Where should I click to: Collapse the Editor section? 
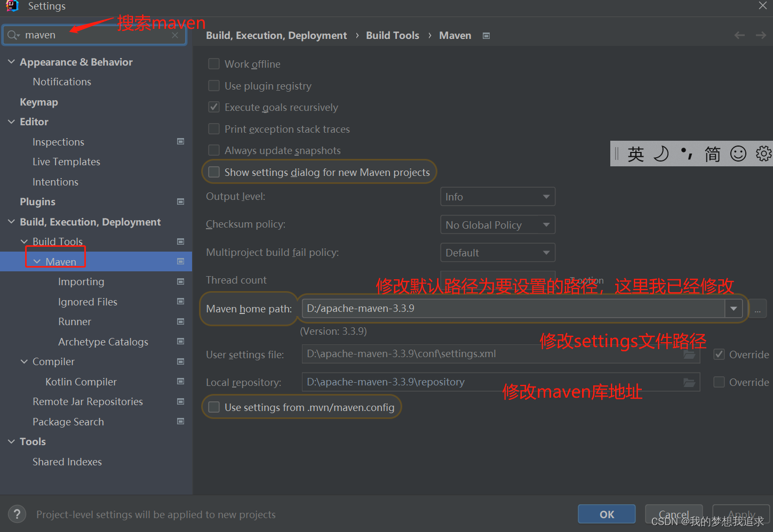11,122
